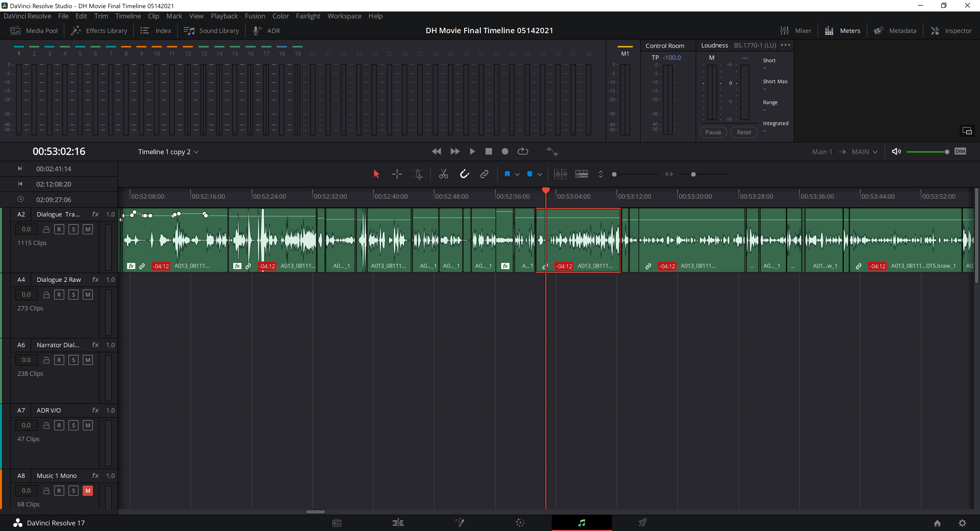Open the Sound Library panel
980x531 pixels.
tap(211, 31)
